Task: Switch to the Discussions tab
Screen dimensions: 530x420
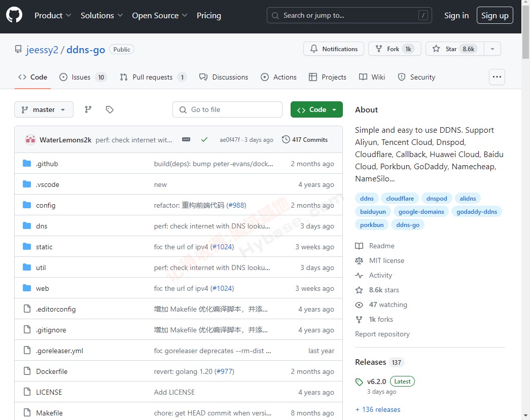Action: click(x=224, y=77)
